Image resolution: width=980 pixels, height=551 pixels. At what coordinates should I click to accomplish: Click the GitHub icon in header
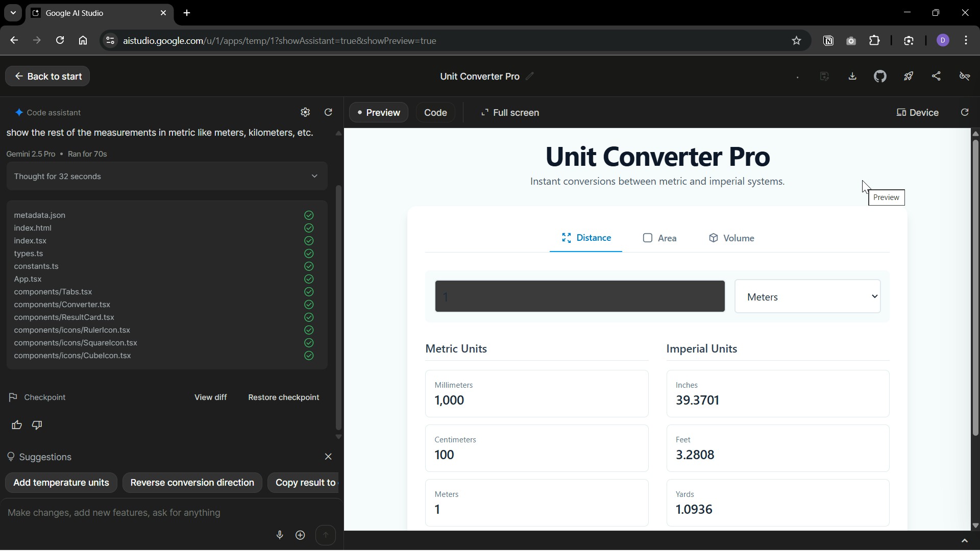coord(880,77)
